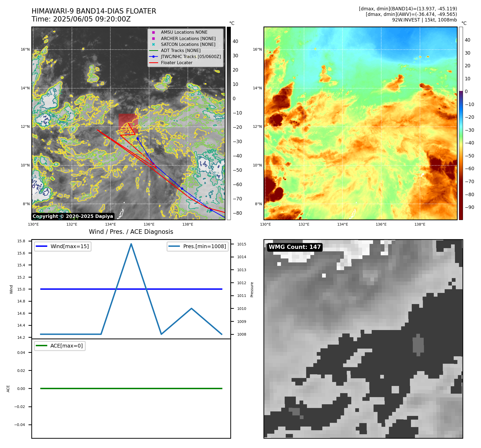The width and height of the screenshot is (481, 448).
Task: Click the '[dmax, dmin](AWV)=(-36.474, -49.565)' text
Action: (x=411, y=14)
